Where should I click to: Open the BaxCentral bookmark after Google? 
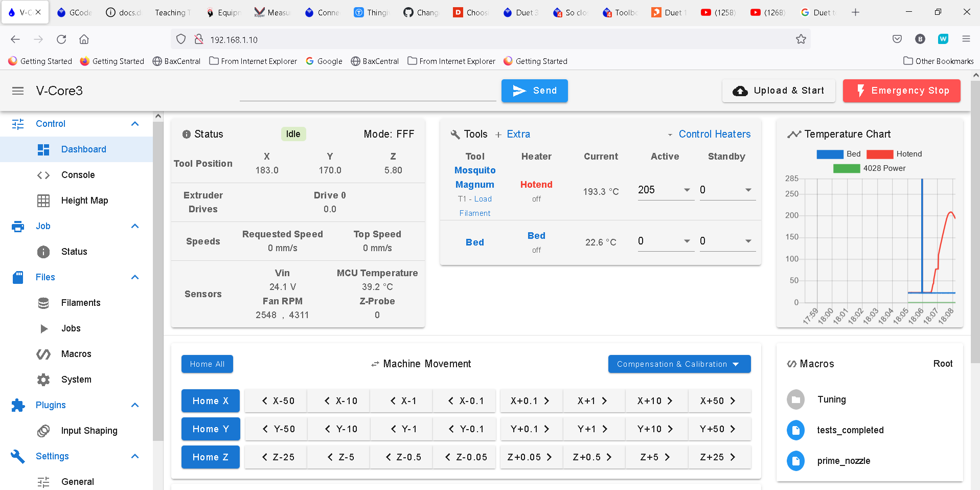pos(375,61)
